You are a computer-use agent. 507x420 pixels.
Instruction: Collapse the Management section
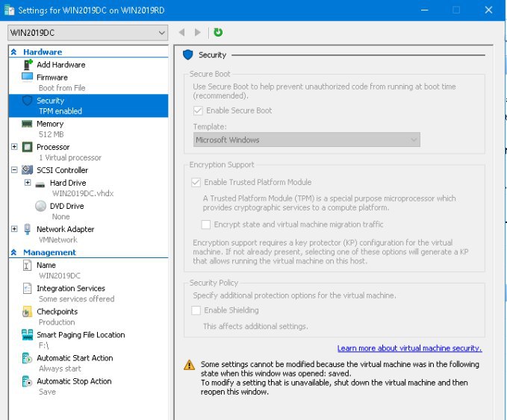tap(14, 252)
